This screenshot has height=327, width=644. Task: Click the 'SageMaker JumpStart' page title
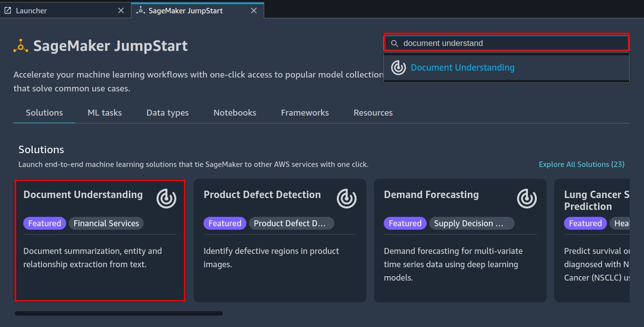[111, 46]
